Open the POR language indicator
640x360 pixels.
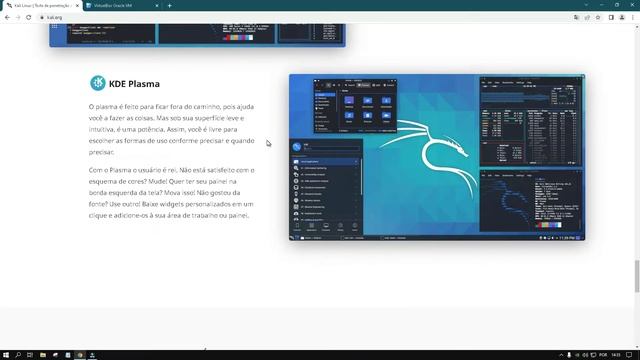[603, 355]
